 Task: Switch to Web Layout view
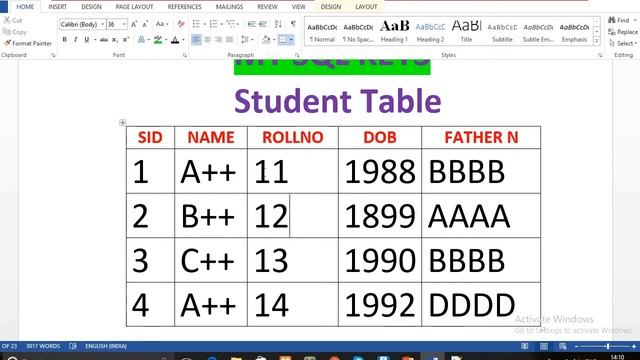(x=562, y=346)
